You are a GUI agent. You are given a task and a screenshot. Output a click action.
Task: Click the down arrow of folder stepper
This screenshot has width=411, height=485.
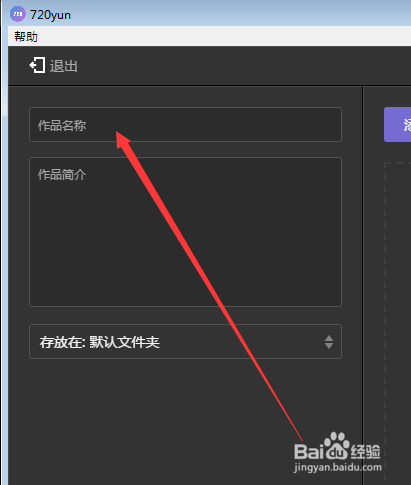pos(329,346)
